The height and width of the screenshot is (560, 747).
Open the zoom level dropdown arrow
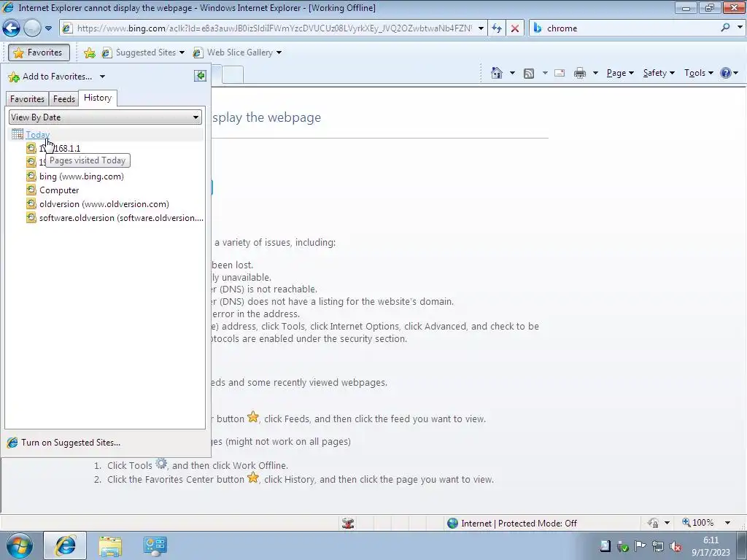point(727,523)
